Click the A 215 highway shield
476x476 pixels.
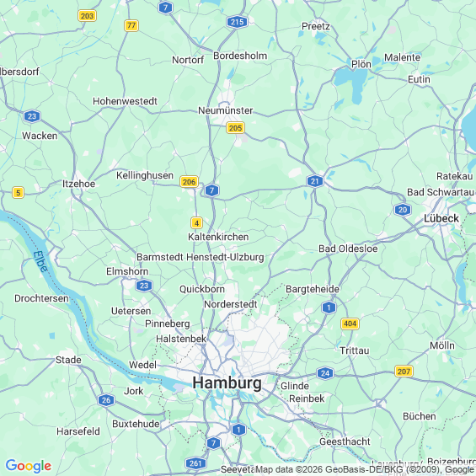pos(237,22)
